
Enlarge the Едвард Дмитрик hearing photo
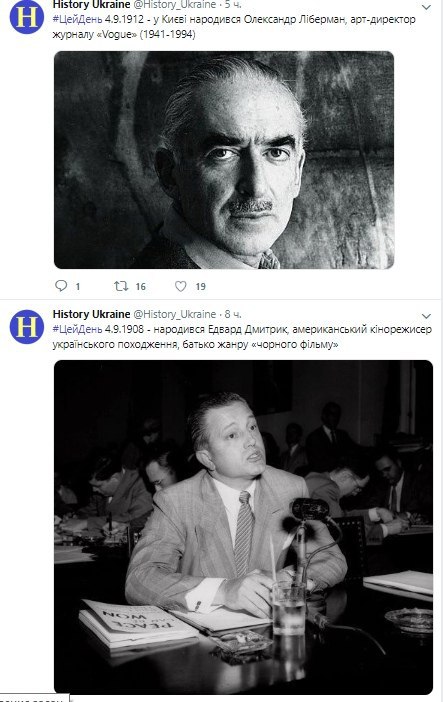pos(243,527)
